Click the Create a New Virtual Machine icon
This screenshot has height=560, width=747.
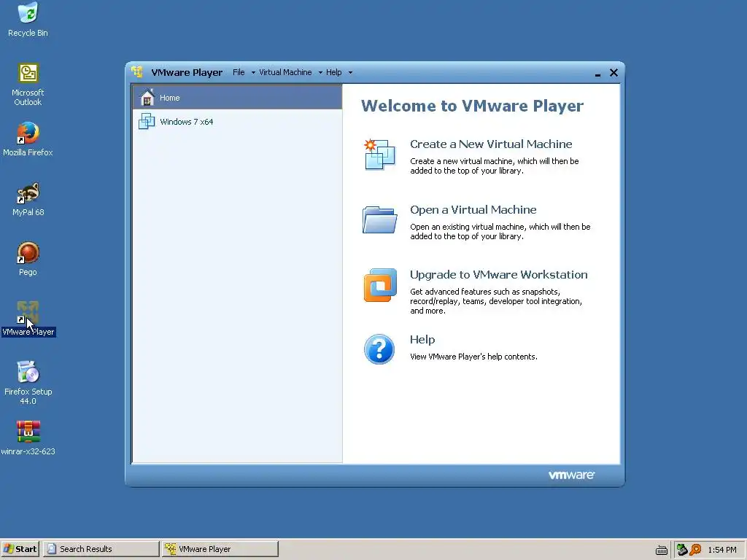pos(379,155)
